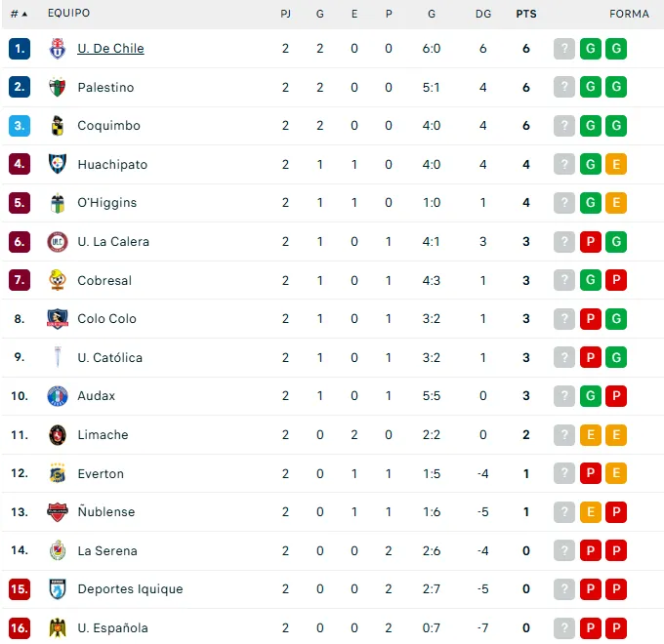Screen dimensions: 664x644
Task: Sort standings by DG column header
Action: [483, 14]
